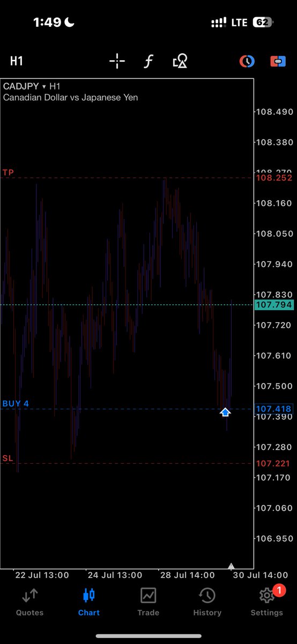This screenshot has height=644, width=297.
Task: Tap the red-blue circular clock icon
Action: (x=247, y=61)
